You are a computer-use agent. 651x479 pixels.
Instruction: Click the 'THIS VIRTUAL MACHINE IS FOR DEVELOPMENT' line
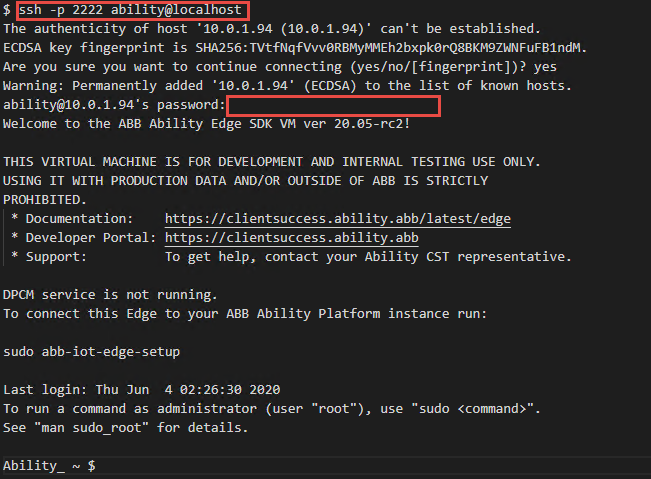point(272,161)
